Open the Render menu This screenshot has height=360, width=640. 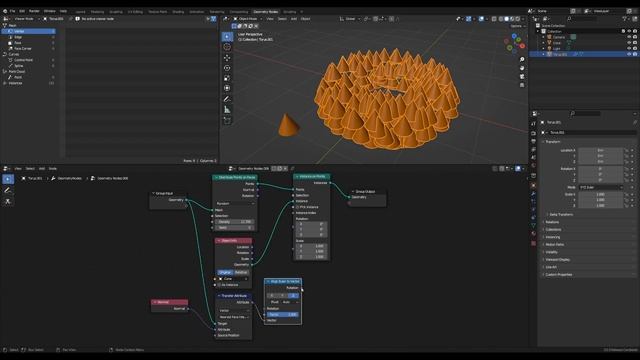[34, 11]
